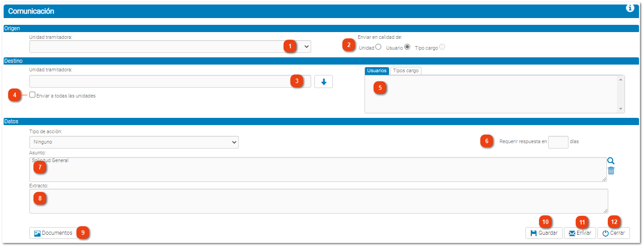Click the Requerir respuesta days field
This screenshot has height=247, width=644.
coord(558,142)
